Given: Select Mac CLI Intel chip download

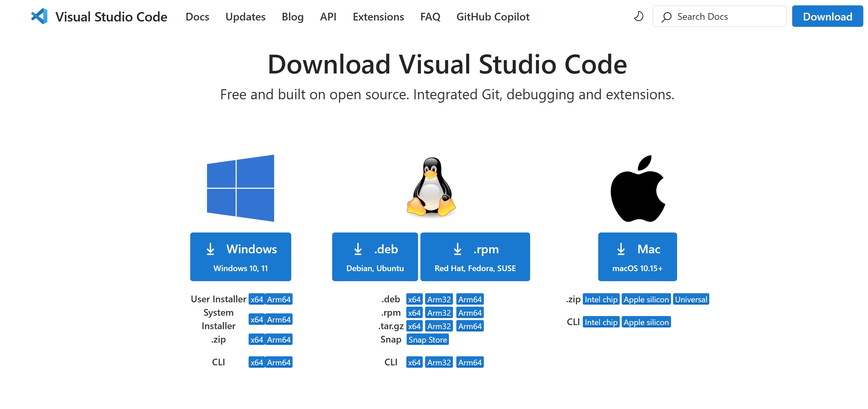Looking at the screenshot, I should point(601,322).
